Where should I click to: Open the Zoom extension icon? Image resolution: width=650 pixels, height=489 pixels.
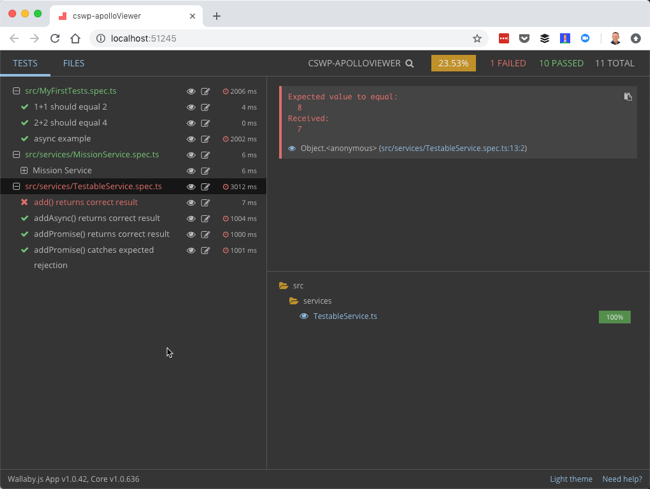click(585, 39)
